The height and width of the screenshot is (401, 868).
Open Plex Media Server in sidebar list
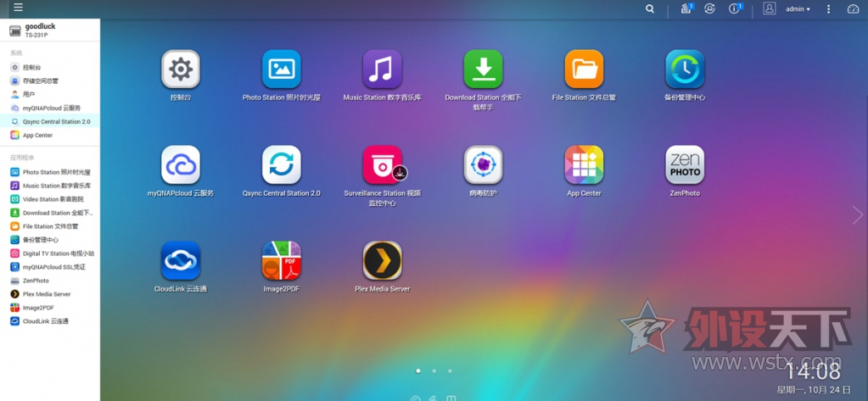tap(50, 294)
